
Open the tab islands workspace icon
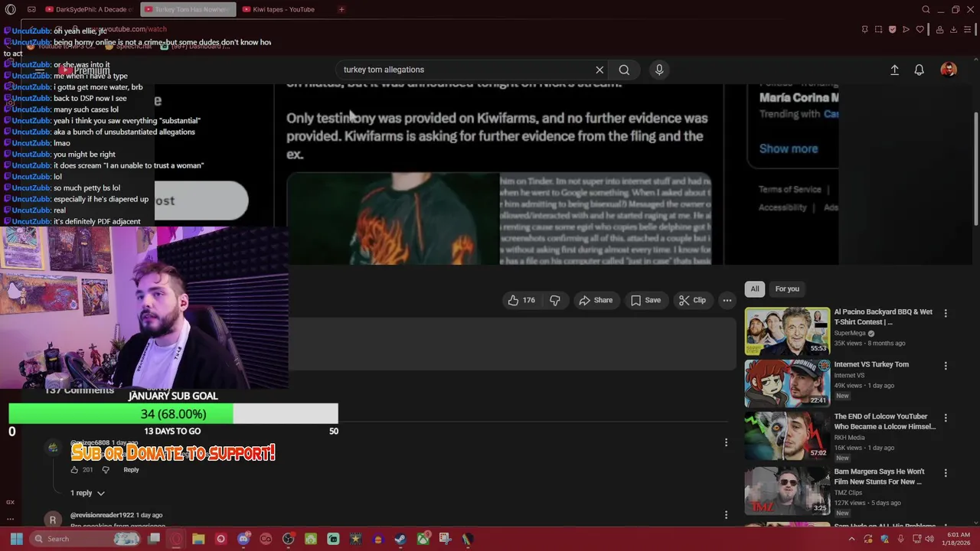coord(31,9)
